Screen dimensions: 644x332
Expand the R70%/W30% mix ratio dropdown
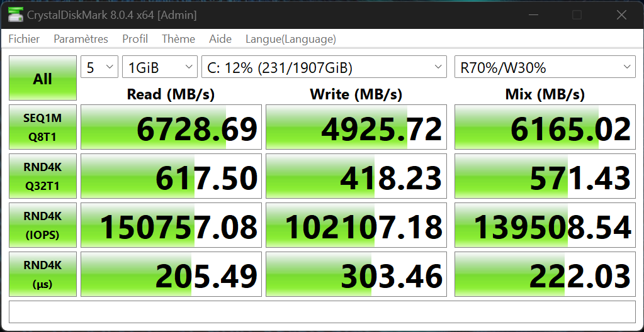545,67
